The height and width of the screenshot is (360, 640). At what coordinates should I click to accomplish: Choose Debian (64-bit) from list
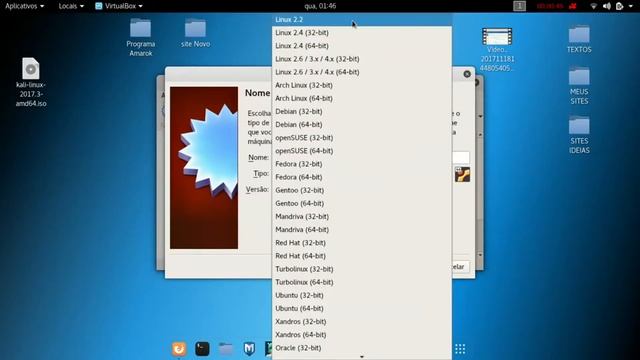362,124
